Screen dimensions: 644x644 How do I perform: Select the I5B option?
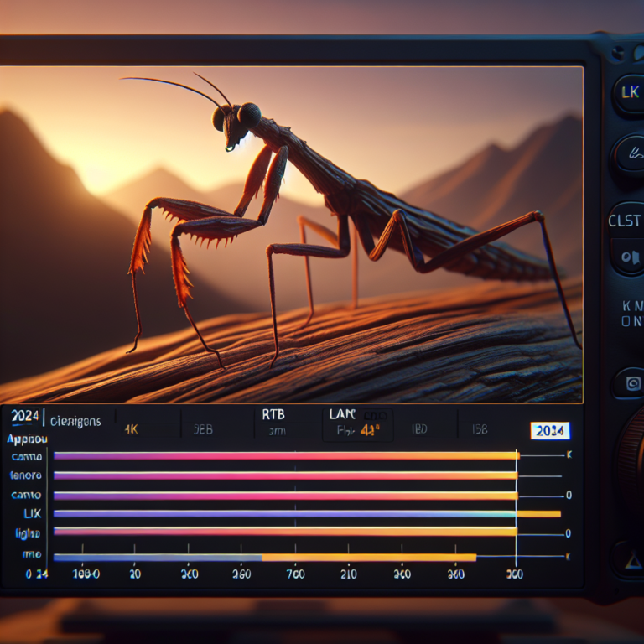pyautogui.click(x=480, y=429)
